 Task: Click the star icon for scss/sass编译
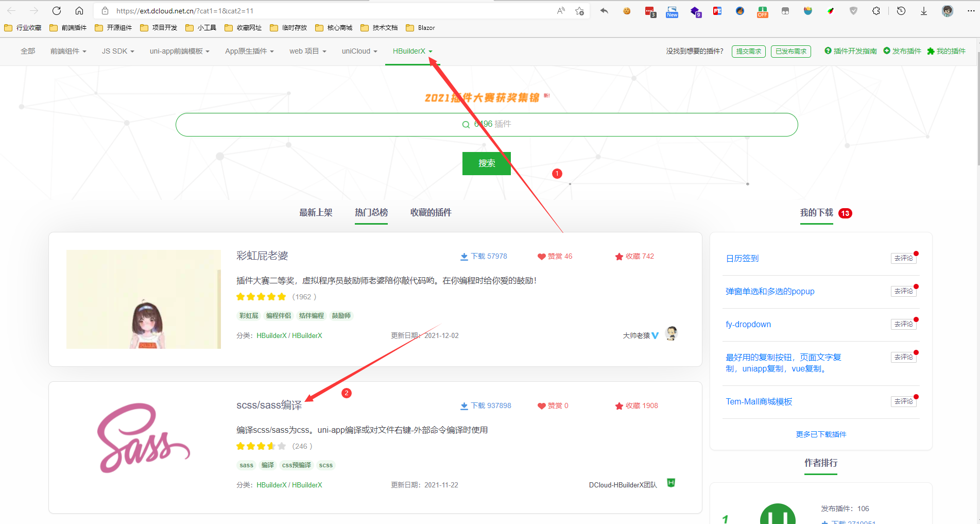pos(619,406)
